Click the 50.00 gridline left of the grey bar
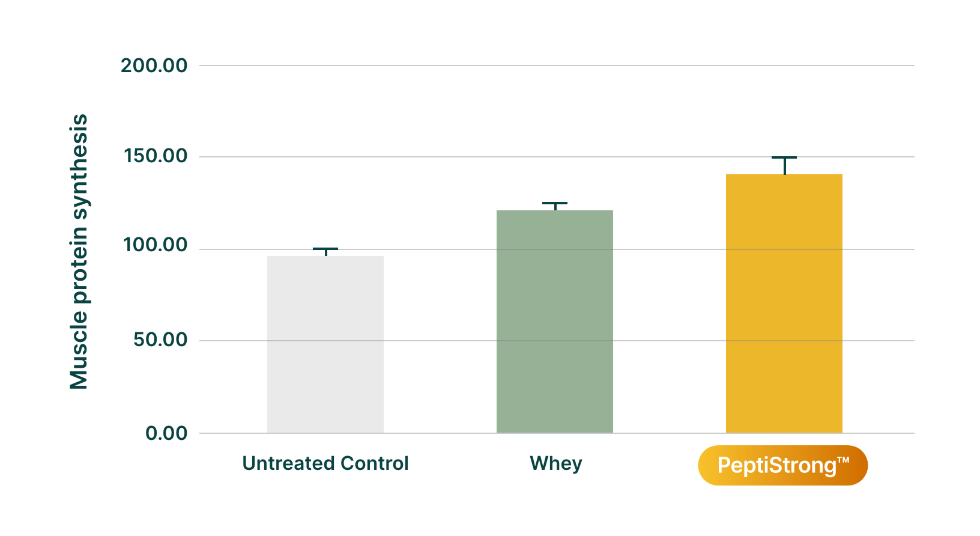This screenshot has height=536, width=980. [x=233, y=341]
